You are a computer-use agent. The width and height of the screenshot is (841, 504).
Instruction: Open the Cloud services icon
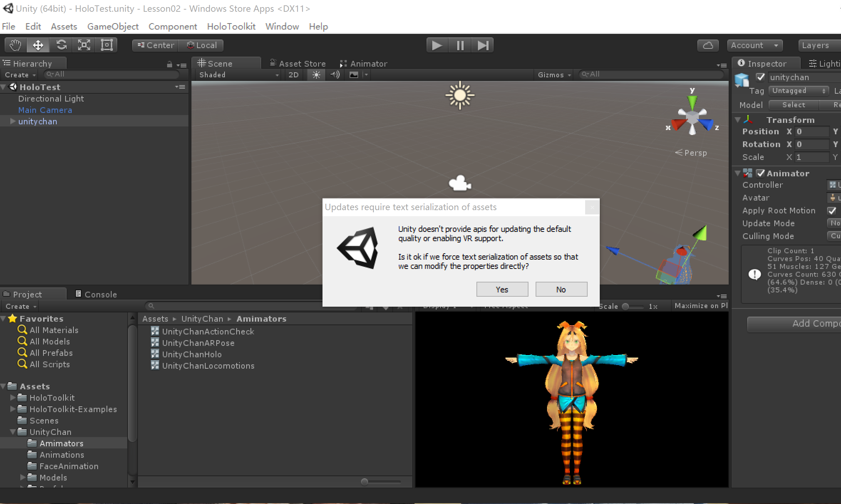click(708, 45)
